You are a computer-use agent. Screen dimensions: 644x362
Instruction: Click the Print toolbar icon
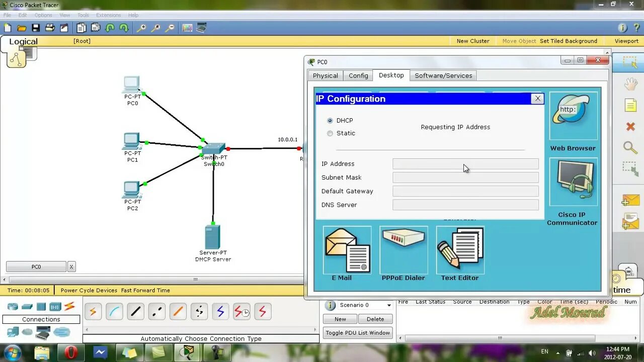click(x=50, y=28)
